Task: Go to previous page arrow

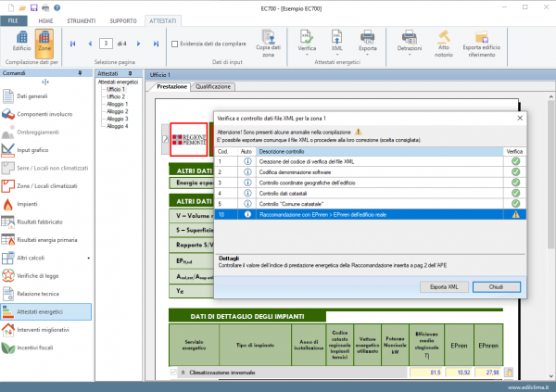Action: point(90,44)
